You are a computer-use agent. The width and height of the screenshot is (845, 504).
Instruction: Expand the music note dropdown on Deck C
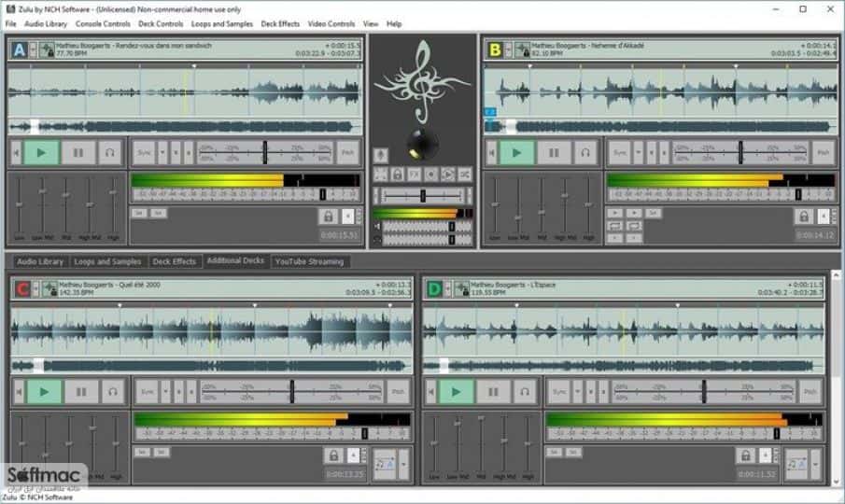point(403,464)
